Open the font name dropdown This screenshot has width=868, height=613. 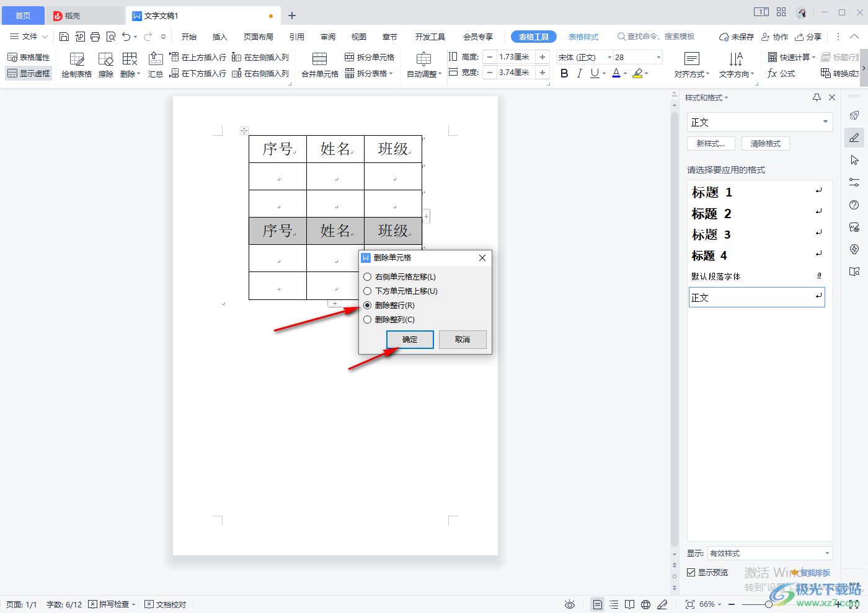(609, 57)
